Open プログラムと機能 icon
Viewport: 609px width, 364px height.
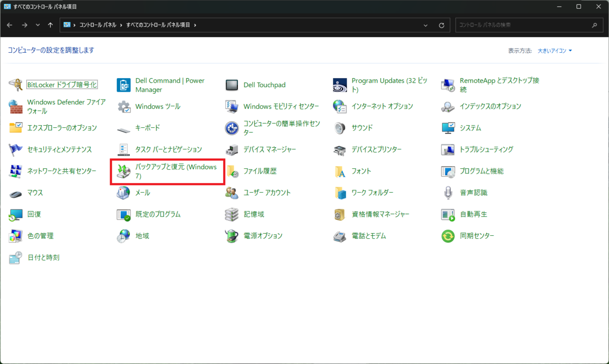click(x=448, y=171)
